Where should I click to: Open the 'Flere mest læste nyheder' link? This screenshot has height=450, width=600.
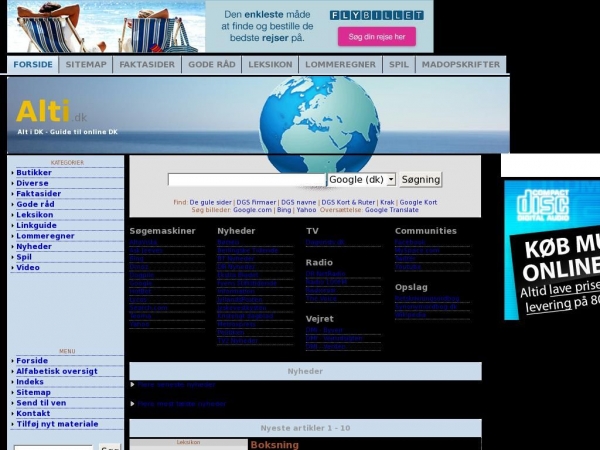coord(182,404)
